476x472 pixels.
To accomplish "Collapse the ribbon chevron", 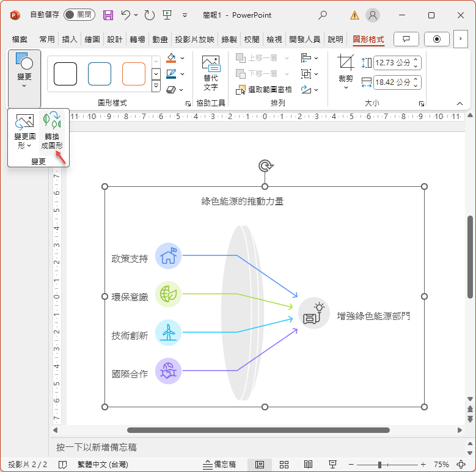I will pyautogui.click(x=460, y=103).
